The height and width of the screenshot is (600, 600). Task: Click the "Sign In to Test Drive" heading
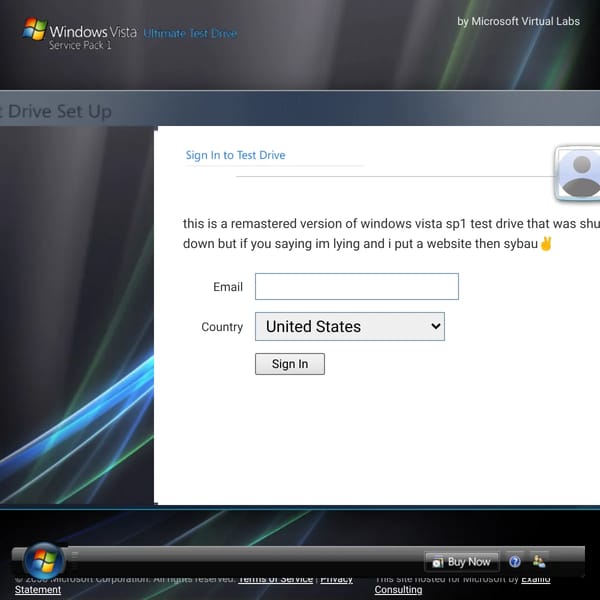(x=235, y=155)
